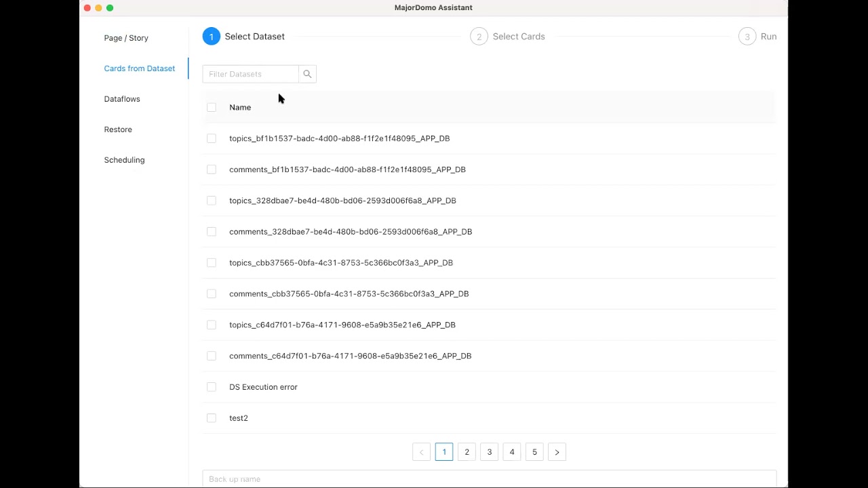Toggle the select-all checkbox beside Name
This screenshot has width=868, height=488.
point(212,107)
